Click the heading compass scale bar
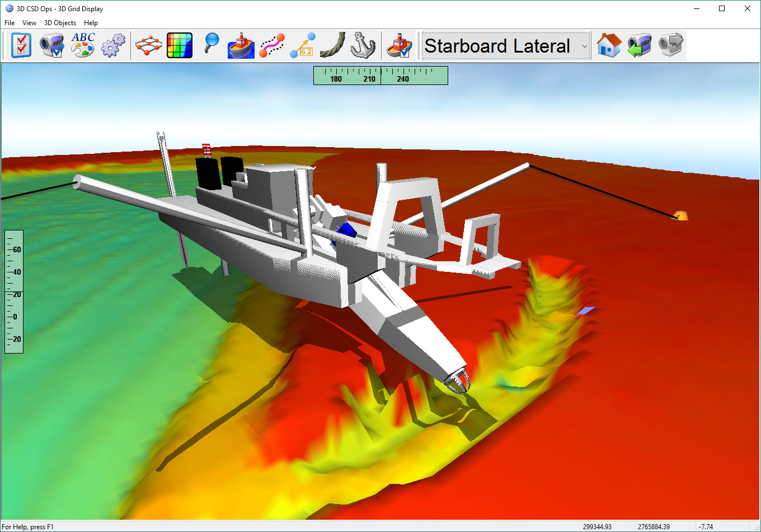Viewport: 761px width, 532px height. [x=380, y=76]
